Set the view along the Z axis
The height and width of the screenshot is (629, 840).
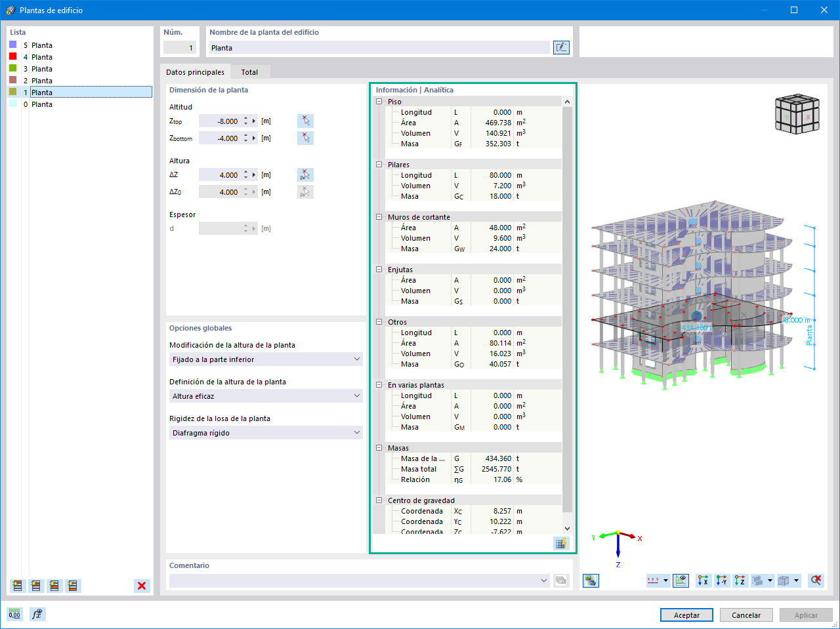[x=740, y=580]
